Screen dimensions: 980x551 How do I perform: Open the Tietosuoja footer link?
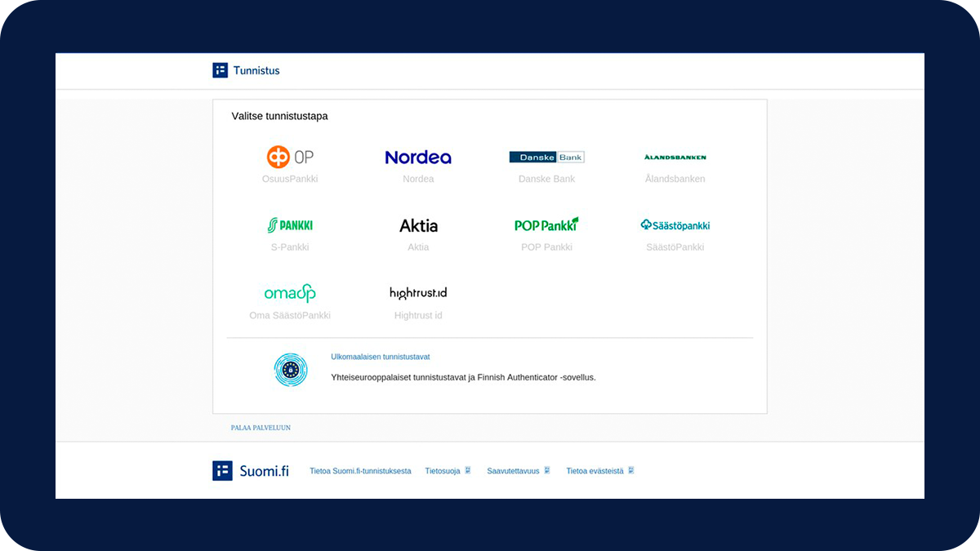[x=443, y=471]
